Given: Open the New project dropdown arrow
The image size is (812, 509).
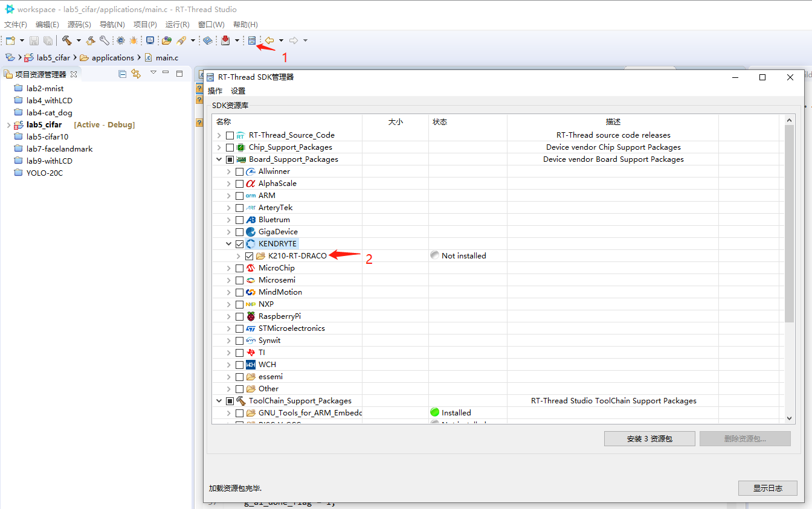Looking at the screenshot, I should (x=22, y=40).
